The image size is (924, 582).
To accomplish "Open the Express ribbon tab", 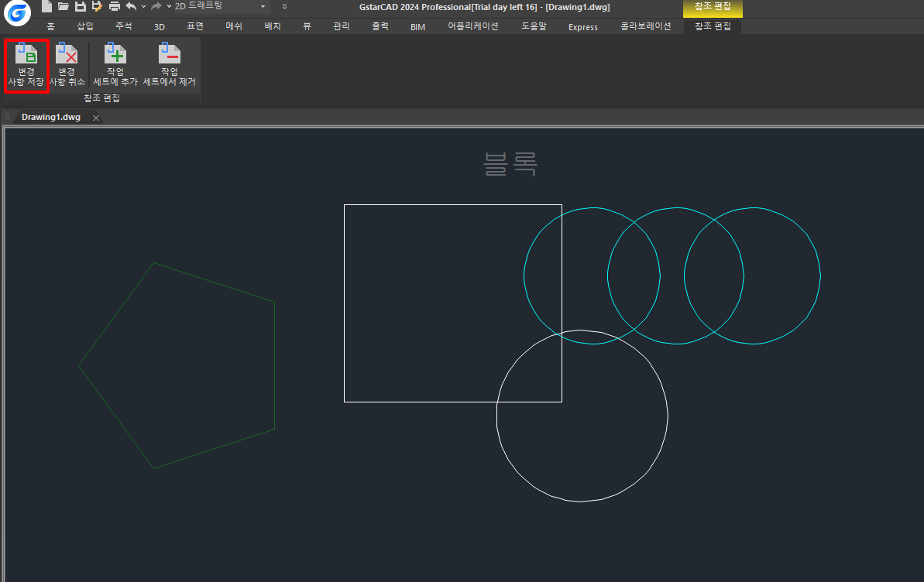I will click(x=582, y=27).
